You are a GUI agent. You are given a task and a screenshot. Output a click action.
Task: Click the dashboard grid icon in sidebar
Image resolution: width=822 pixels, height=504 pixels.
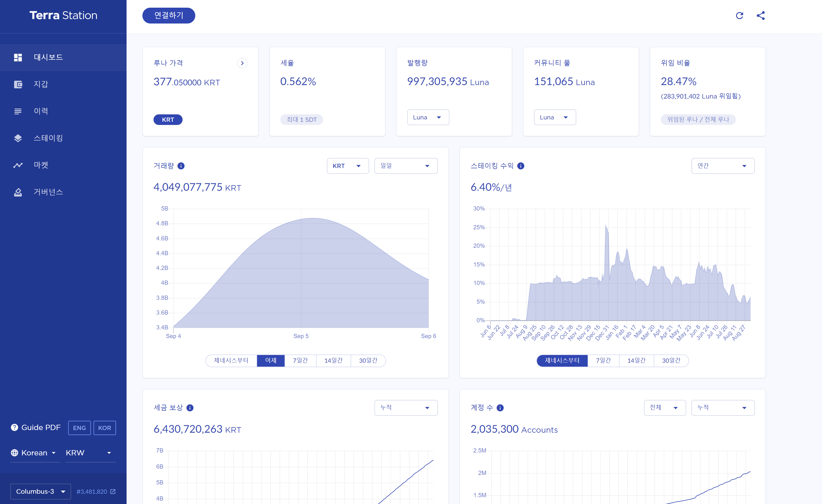(18, 57)
